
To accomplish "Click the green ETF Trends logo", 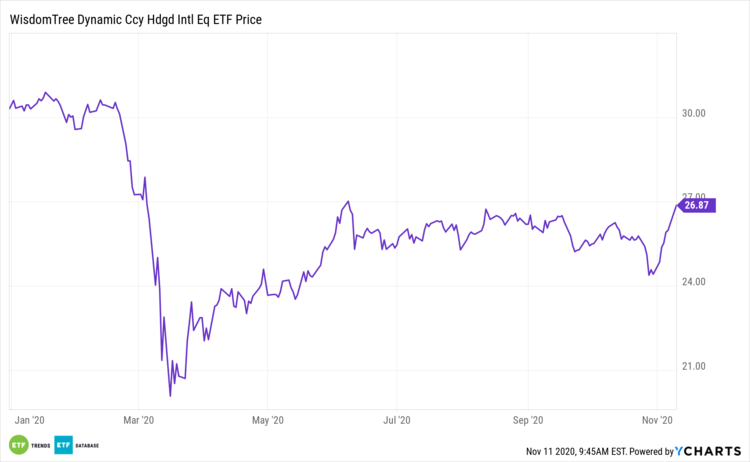I will click(x=18, y=444).
